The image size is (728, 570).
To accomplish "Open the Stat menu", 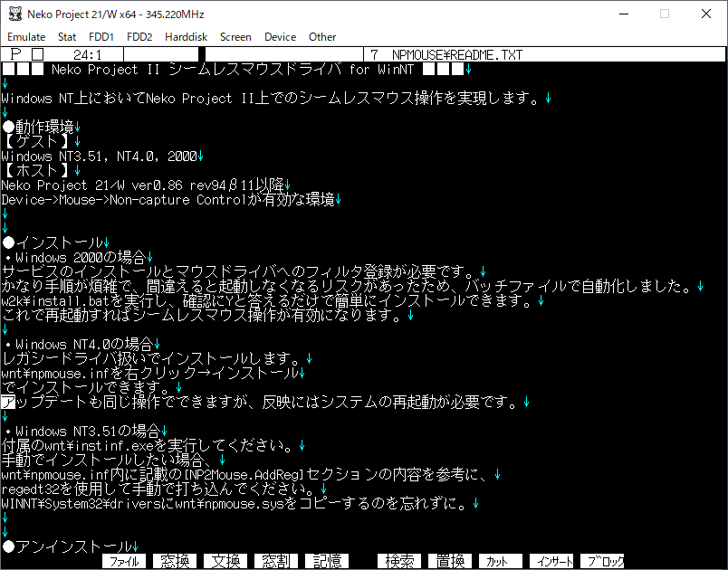I will 67,37.
